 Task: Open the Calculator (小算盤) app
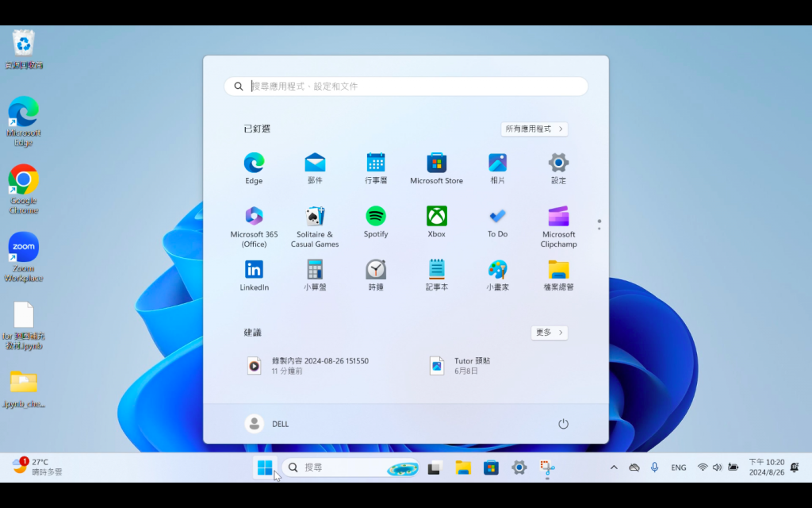click(x=315, y=275)
